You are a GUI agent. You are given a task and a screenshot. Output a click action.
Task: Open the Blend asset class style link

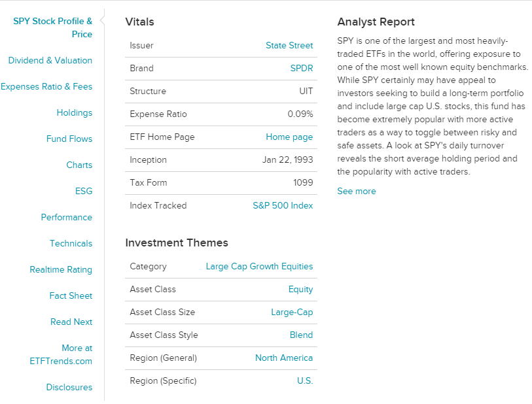pos(301,335)
